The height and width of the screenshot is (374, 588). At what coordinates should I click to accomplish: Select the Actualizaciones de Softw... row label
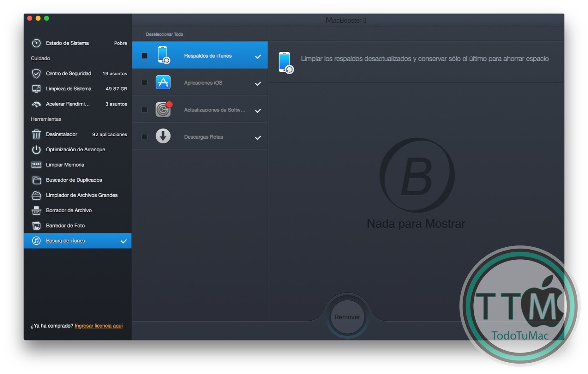point(215,110)
